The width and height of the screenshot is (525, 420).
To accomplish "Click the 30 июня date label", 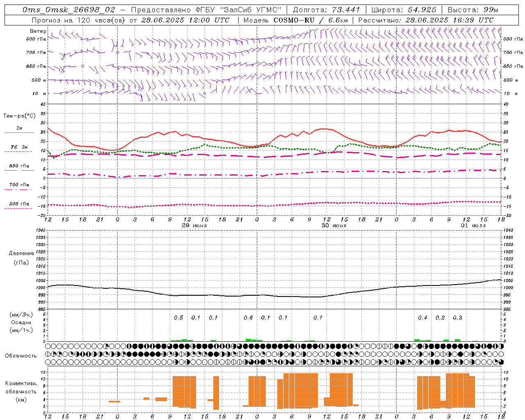I will click(334, 226).
